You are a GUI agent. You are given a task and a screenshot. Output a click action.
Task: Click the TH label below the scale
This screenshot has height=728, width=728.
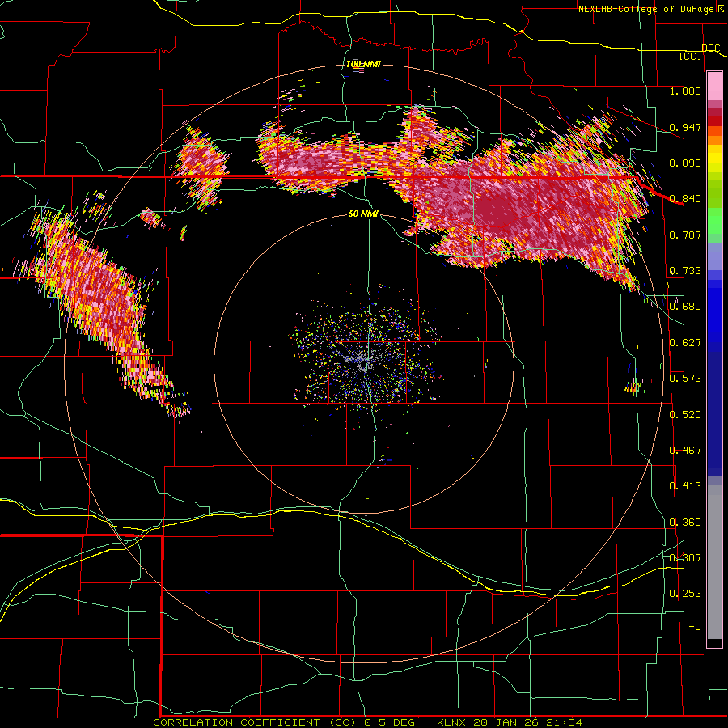point(695,630)
